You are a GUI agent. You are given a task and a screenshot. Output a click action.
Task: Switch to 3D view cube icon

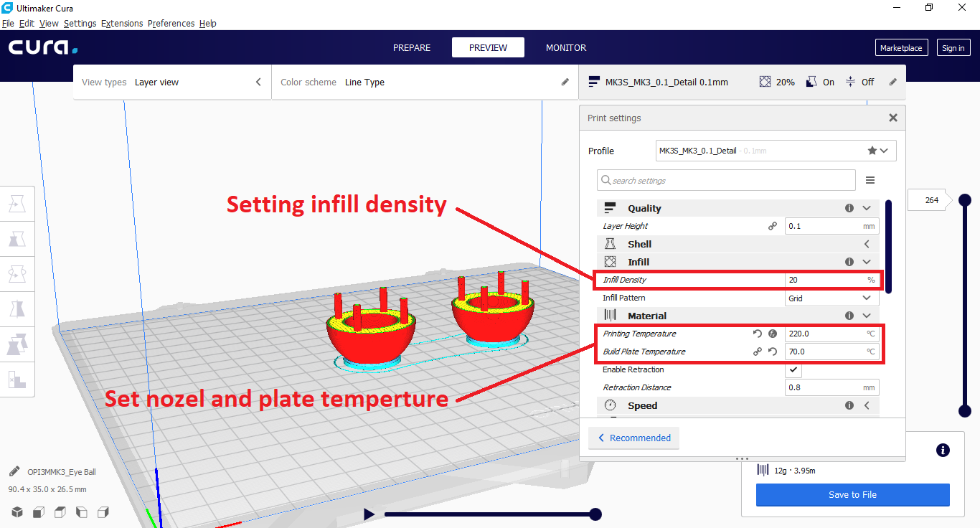point(17,512)
